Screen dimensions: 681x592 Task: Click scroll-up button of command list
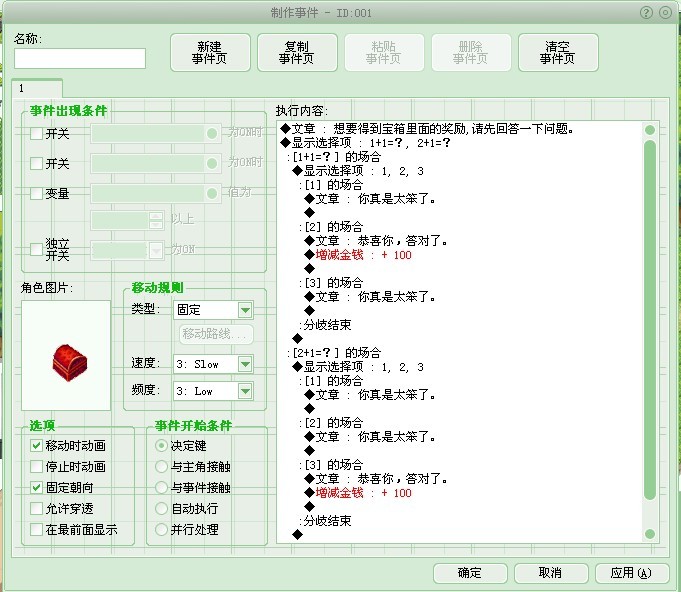click(x=650, y=130)
